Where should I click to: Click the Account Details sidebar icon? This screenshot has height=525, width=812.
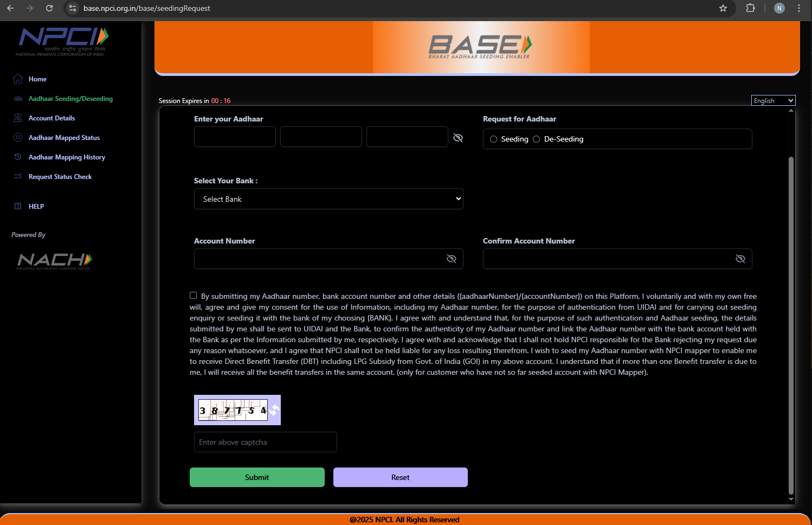18,118
